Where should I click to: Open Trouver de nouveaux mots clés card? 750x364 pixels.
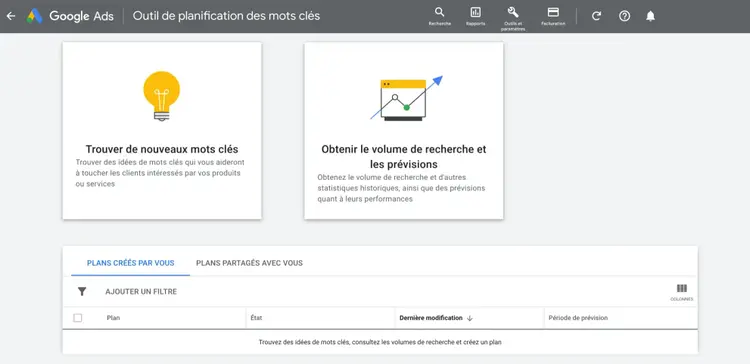tap(162, 131)
